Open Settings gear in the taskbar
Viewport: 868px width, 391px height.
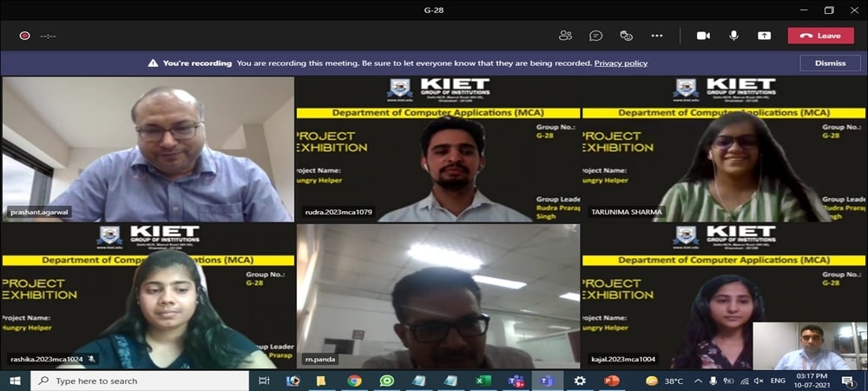click(580, 381)
